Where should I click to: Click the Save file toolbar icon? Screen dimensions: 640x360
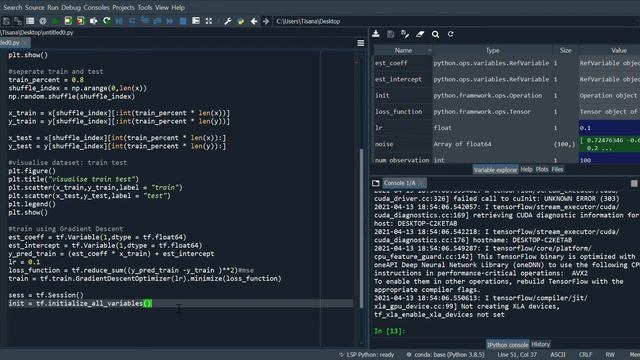click(6, 21)
